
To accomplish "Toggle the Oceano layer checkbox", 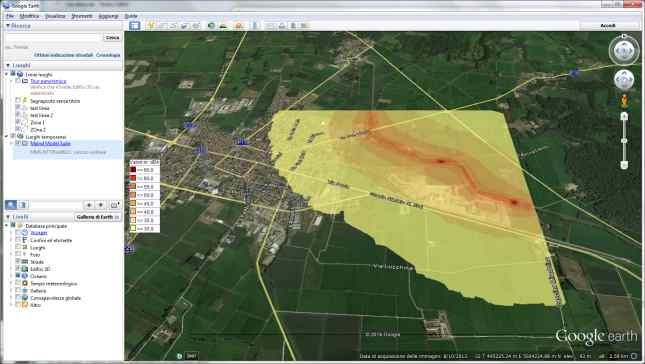I will 18,276.
